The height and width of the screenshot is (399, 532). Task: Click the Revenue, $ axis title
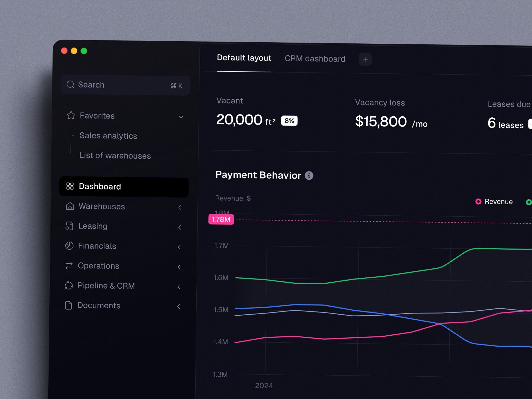[233, 198]
